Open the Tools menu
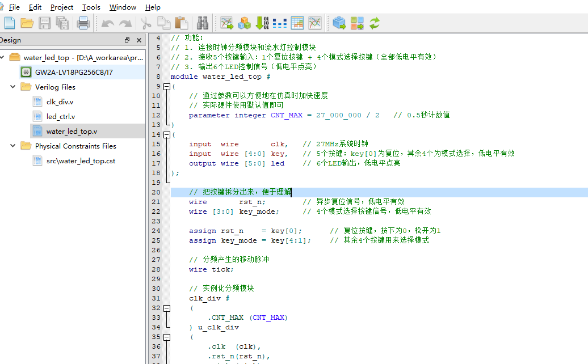Screen dimensions: 588x364 tap(91, 7)
